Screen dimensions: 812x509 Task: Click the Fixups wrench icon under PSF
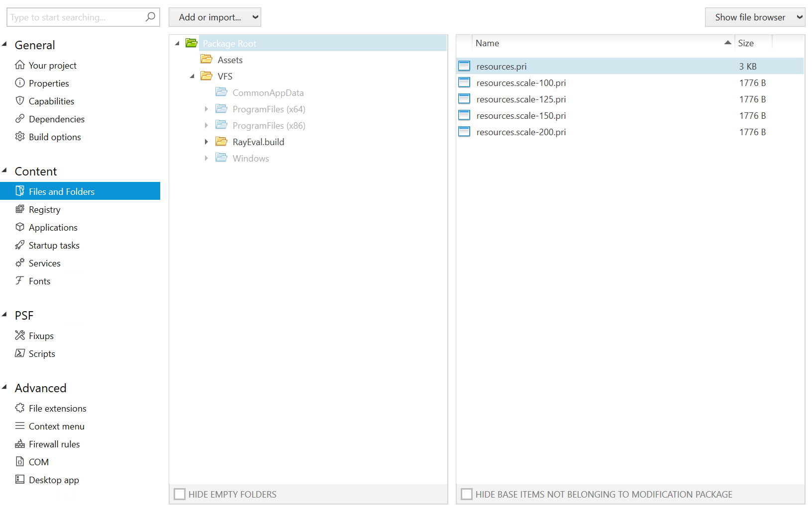coord(20,336)
